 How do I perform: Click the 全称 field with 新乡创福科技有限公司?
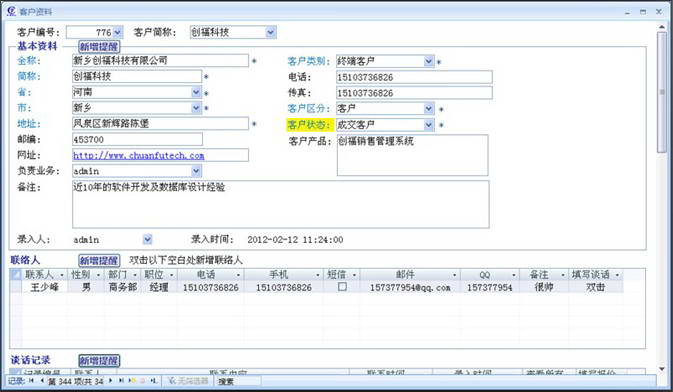160,61
